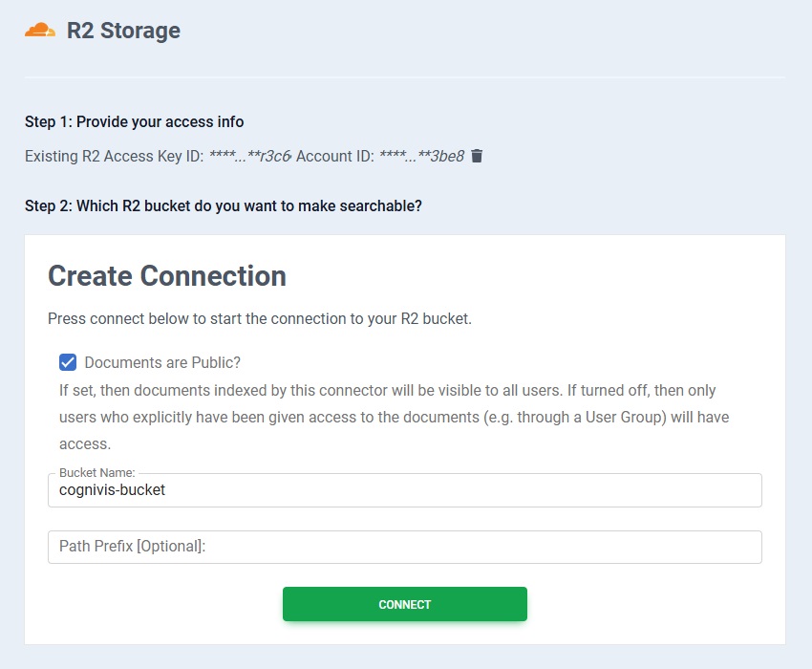812x669 pixels.
Task: Click the 'Existing R2 Access Key ID' label
Action: point(114,156)
